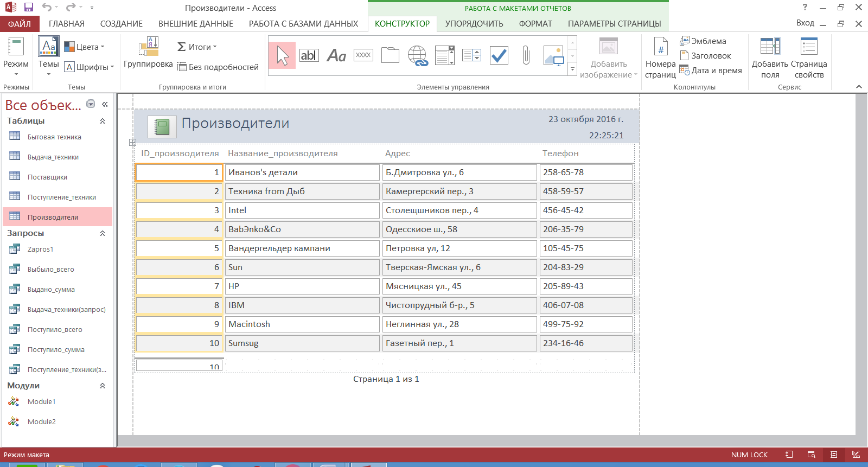Click the Save icon in the quick access toolbar

(x=29, y=8)
